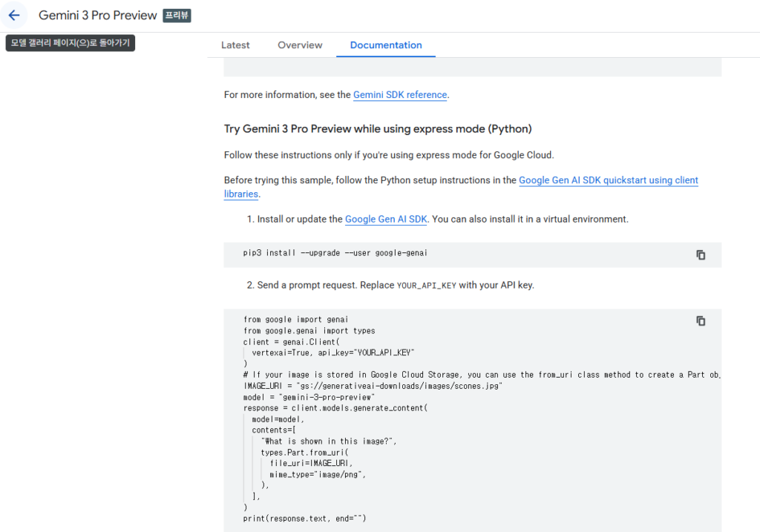Click the express mode (Python) section heading
Viewport: 760px width, 532px height.
tap(378, 129)
